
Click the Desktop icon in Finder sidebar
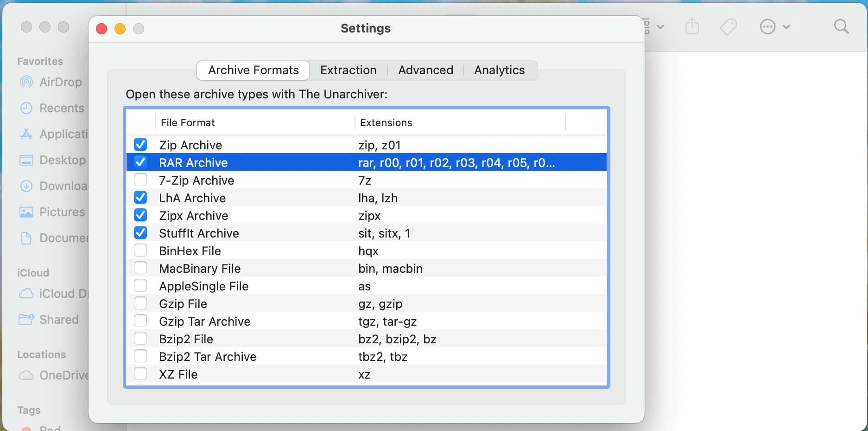pos(26,160)
